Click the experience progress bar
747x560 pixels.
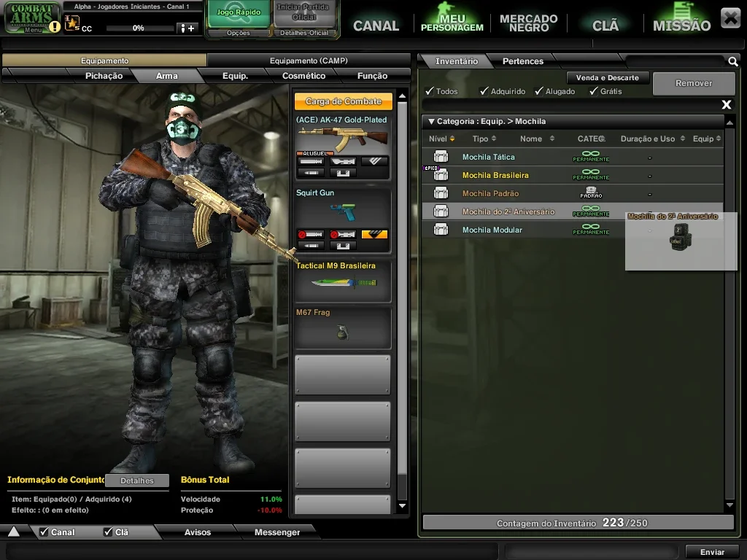[x=139, y=28]
